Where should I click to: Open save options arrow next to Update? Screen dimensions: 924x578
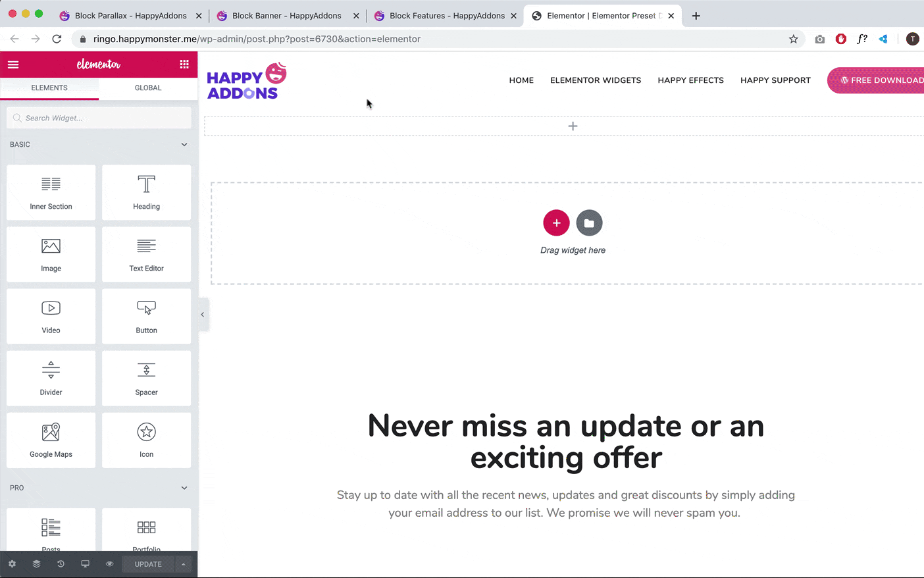[x=184, y=564]
